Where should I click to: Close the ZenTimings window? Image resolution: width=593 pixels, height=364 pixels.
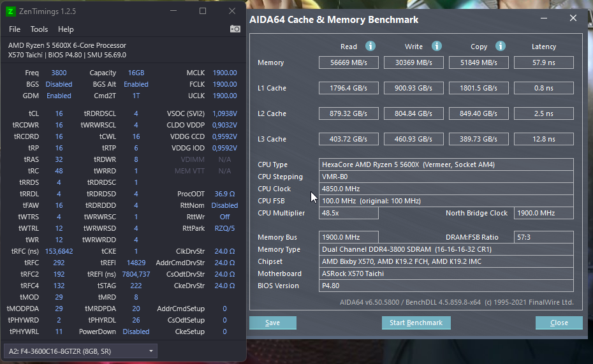point(232,11)
